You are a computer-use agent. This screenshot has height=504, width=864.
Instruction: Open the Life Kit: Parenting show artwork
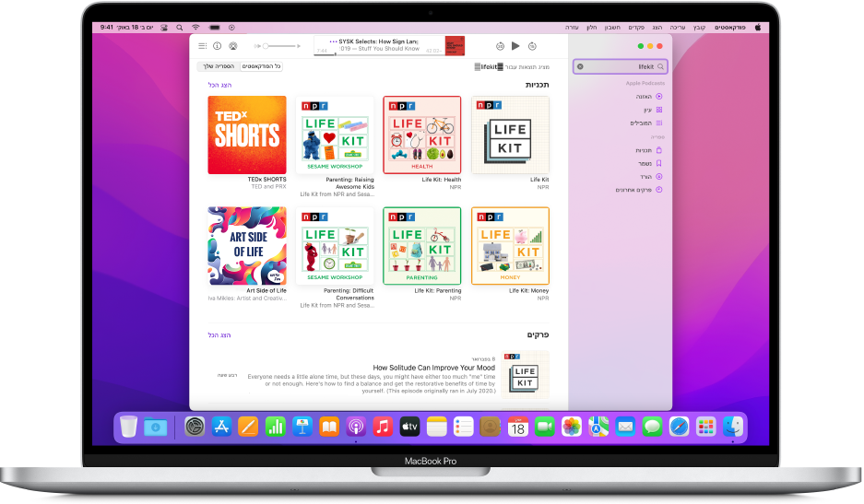tap(422, 246)
